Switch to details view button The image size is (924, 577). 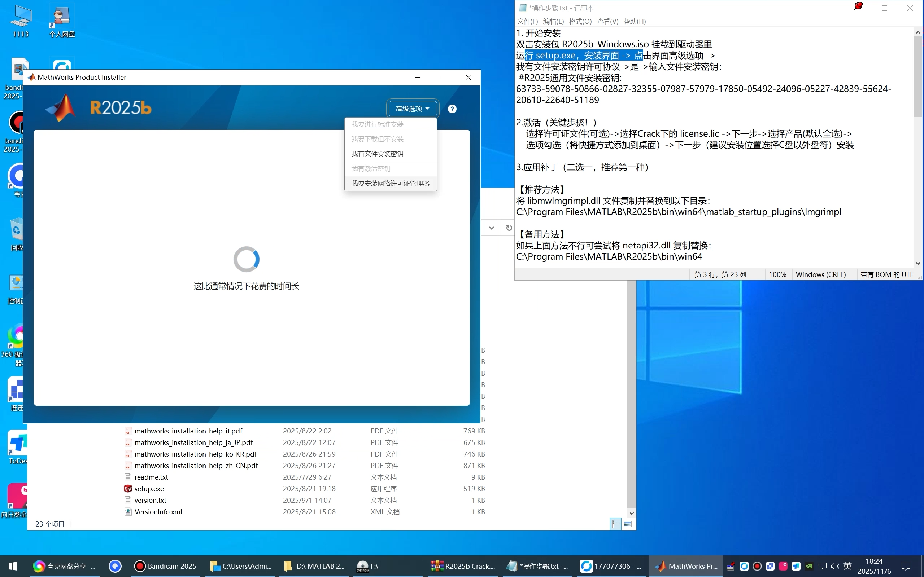point(615,524)
